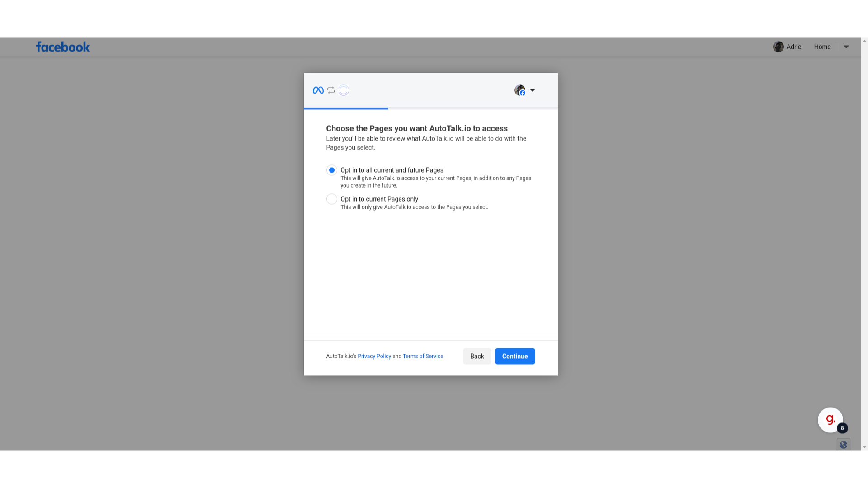Click the Adriel profile name

pos(794,47)
